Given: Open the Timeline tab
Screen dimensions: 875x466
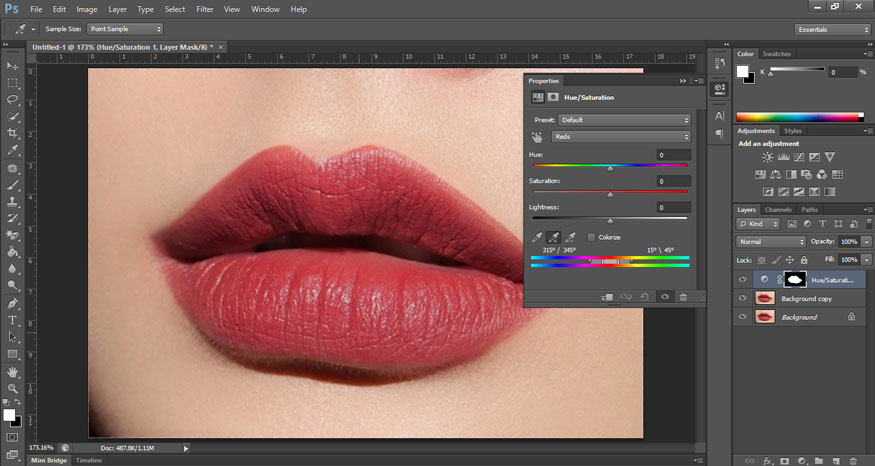Looking at the screenshot, I should tap(89, 460).
